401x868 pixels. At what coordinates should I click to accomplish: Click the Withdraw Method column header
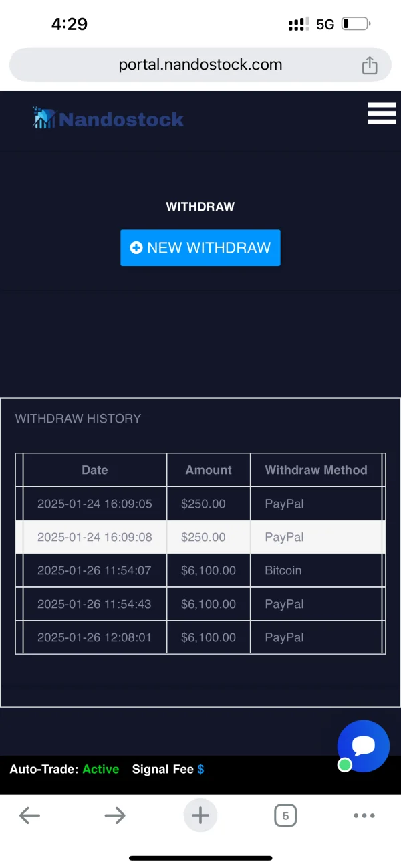coord(316,470)
